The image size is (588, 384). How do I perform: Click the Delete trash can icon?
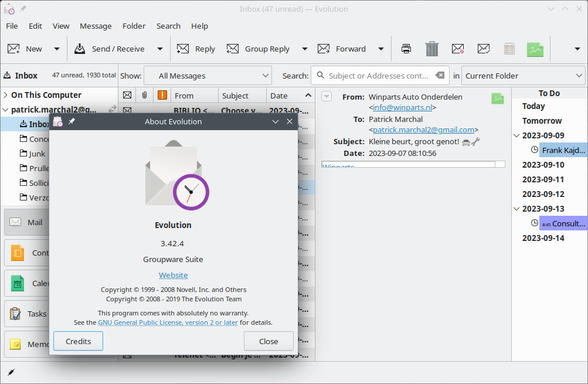tap(432, 49)
